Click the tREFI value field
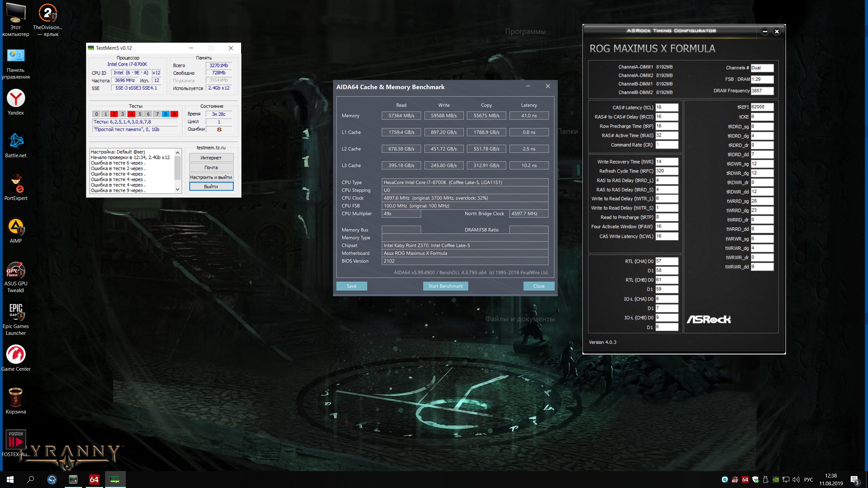Image resolution: width=868 pixels, height=488 pixels. pos(762,107)
